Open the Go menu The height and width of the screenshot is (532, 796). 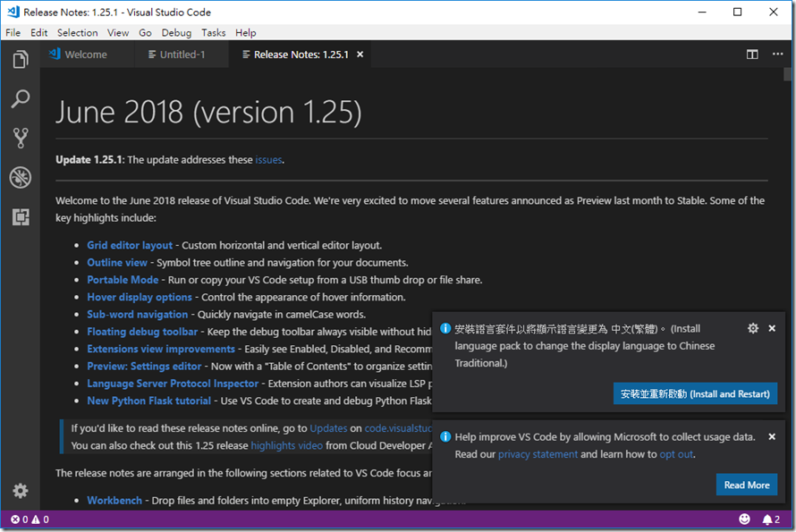(145, 32)
